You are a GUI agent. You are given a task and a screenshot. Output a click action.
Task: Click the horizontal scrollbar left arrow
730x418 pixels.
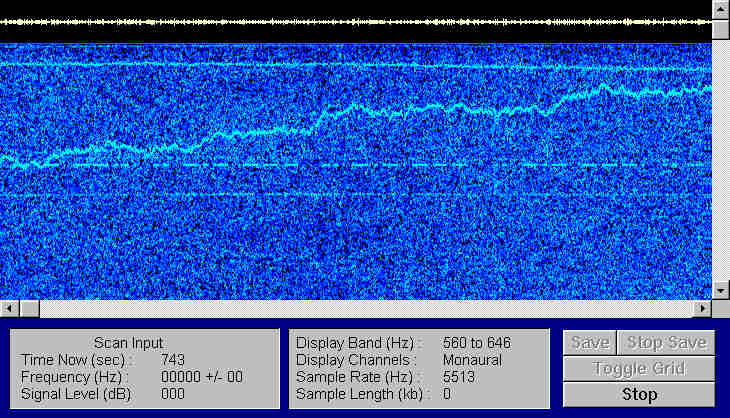click(9, 308)
